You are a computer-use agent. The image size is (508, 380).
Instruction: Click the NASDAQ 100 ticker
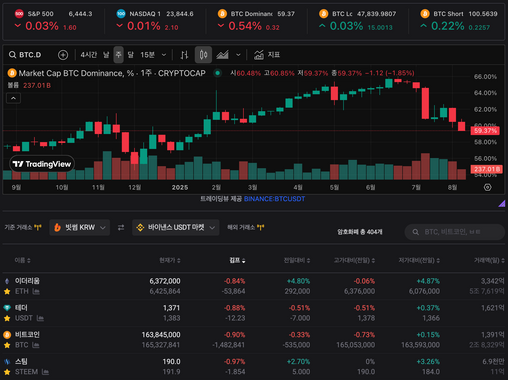(155, 20)
